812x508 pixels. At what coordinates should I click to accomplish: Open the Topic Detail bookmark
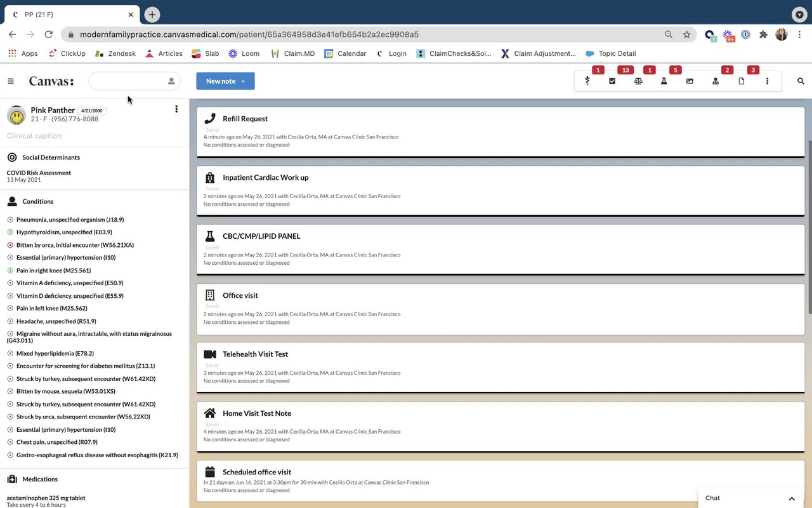point(611,53)
